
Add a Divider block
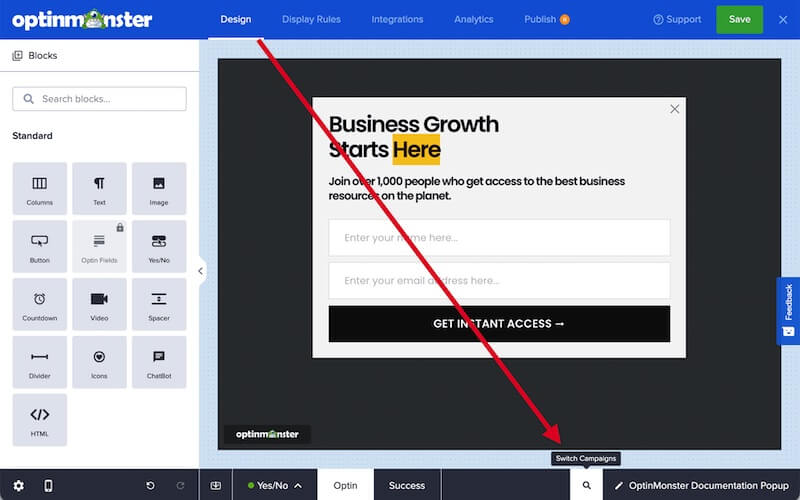(40, 362)
